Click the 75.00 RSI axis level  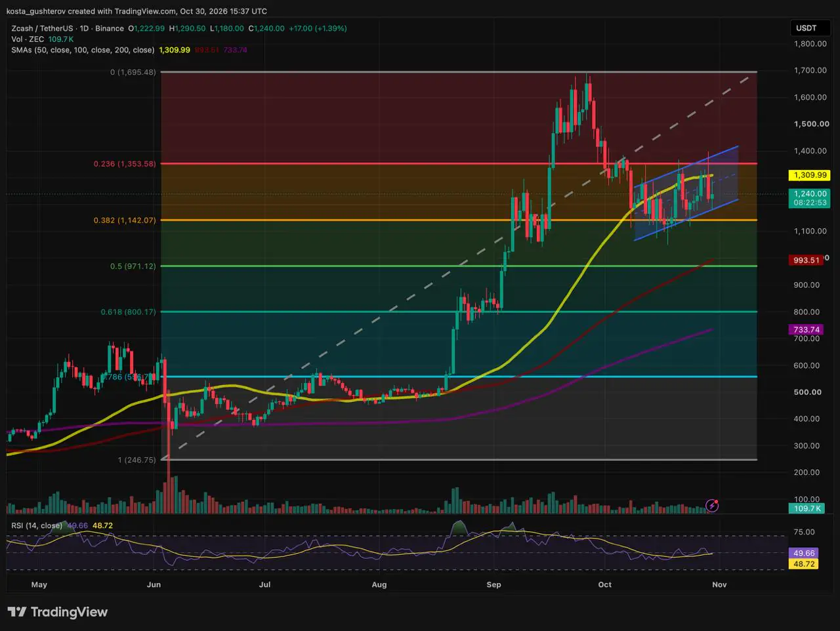point(804,532)
